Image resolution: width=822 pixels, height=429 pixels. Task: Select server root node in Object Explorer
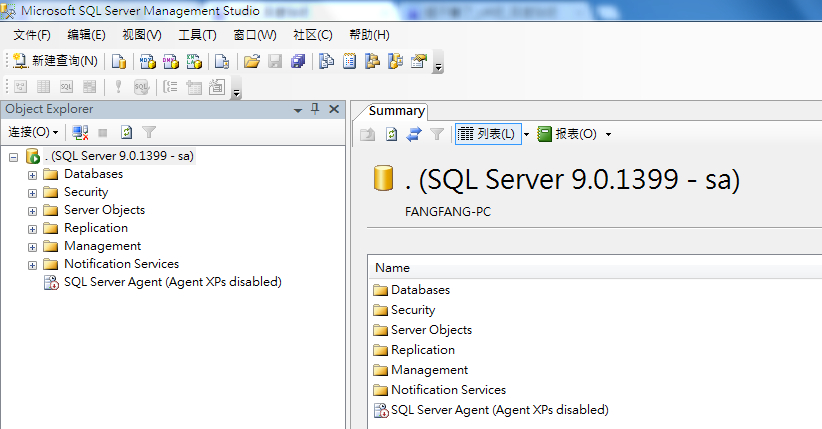point(119,156)
